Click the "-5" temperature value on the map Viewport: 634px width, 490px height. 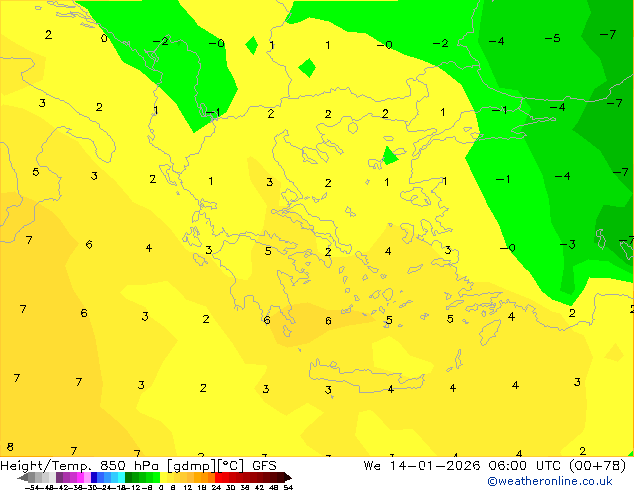tap(552, 38)
